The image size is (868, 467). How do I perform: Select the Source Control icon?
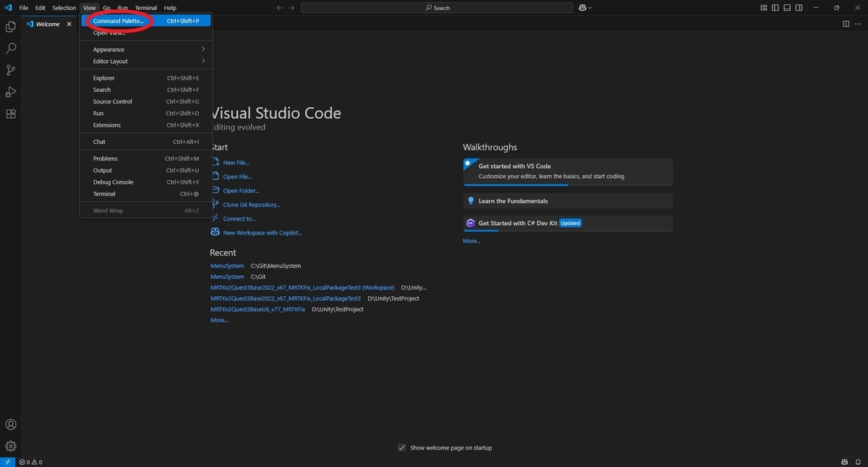pyautogui.click(x=10, y=70)
